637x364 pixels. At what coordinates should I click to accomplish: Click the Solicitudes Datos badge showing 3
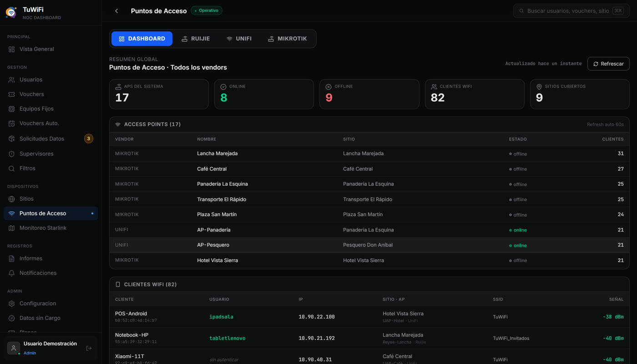click(89, 139)
